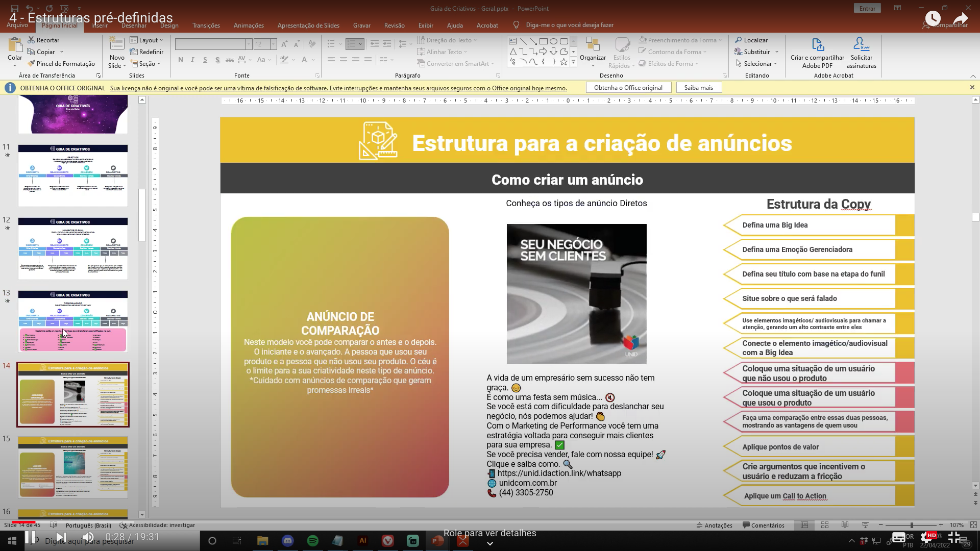
Task: Toggle bold formatting
Action: pyautogui.click(x=180, y=60)
